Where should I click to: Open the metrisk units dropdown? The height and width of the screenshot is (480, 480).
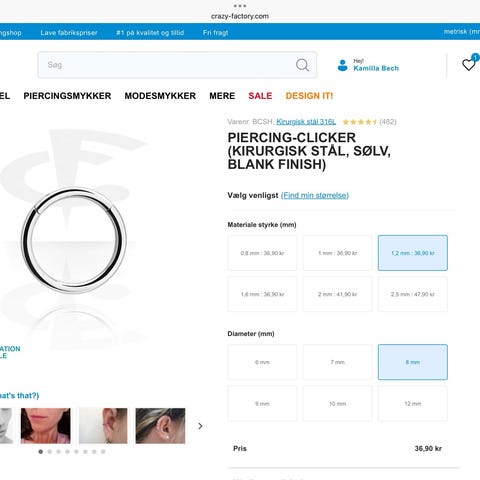(x=462, y=32)
